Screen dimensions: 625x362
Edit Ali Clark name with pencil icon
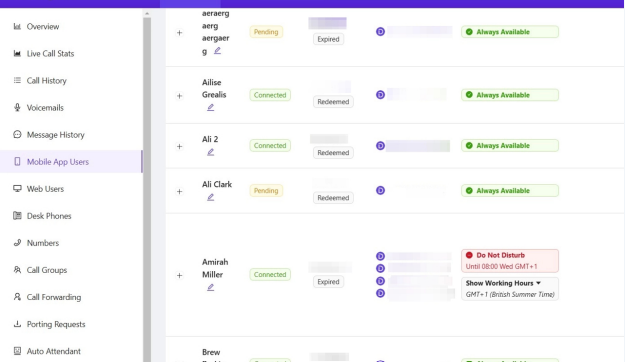[210, 197]
